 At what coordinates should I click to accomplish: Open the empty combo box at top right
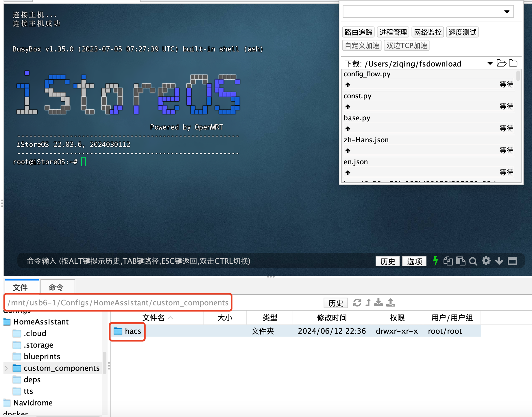tap(428, 12)
